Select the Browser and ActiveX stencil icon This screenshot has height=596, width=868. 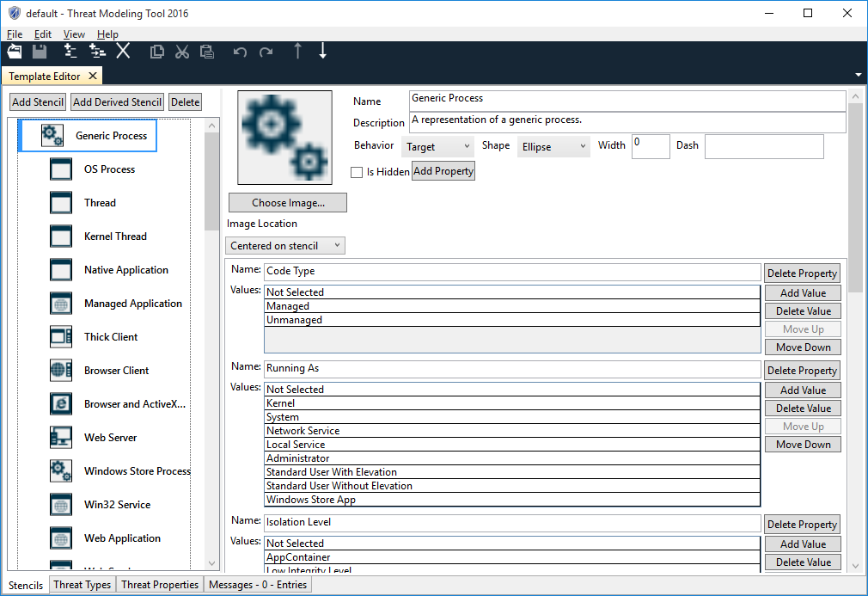(x=61, y=404)
